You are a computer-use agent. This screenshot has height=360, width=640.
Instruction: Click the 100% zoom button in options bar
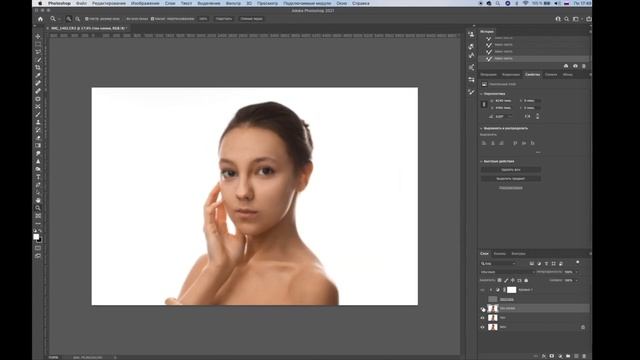[203, 19]
